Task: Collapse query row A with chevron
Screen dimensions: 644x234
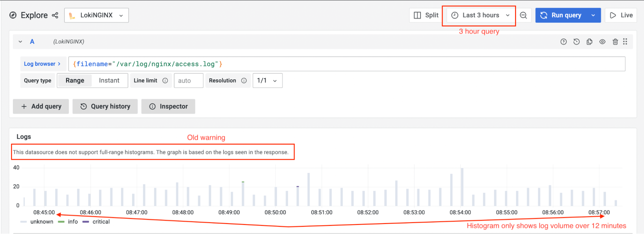Action: click(20, 42)
